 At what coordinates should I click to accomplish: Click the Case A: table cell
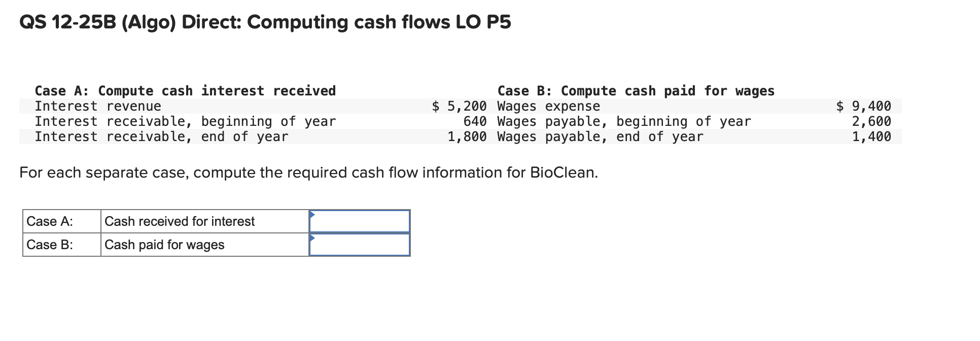point(61,222)
